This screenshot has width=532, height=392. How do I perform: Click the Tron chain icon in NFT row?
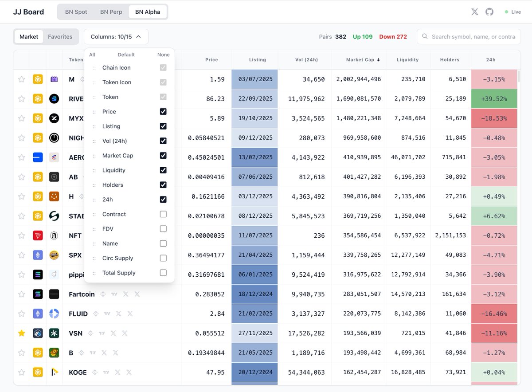point(38,235)
